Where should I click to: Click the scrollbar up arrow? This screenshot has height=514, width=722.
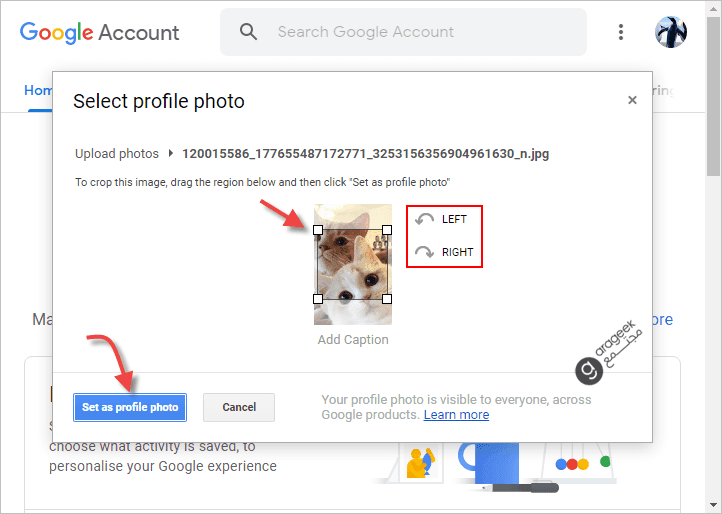(x=713, y=8)
